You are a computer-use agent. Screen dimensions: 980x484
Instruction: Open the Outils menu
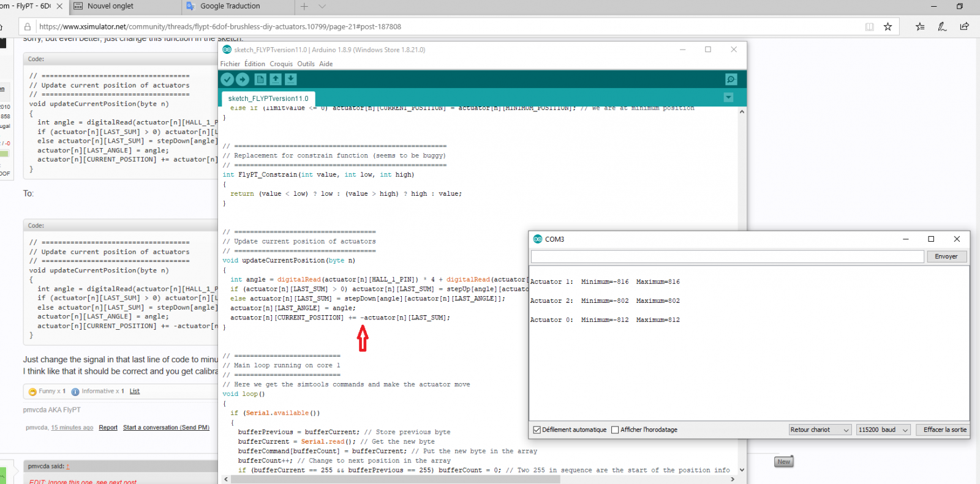[x=306, y=64]
